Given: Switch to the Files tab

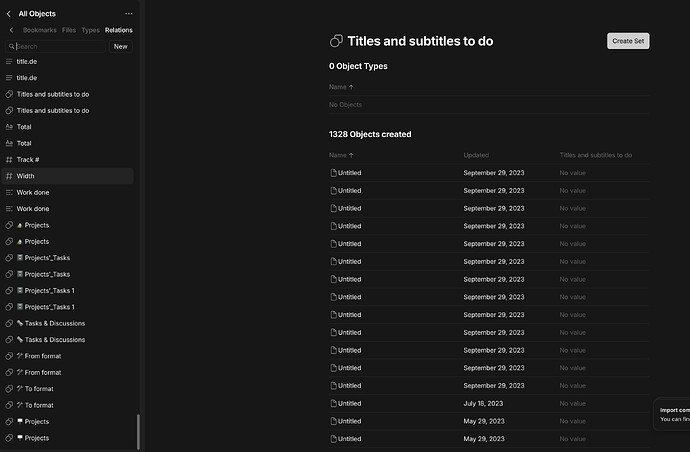Looking at the screenshot, I should click(69, 30).
